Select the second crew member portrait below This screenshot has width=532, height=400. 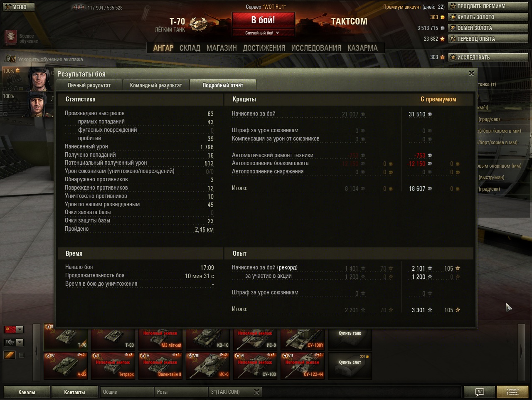point(41,104)
